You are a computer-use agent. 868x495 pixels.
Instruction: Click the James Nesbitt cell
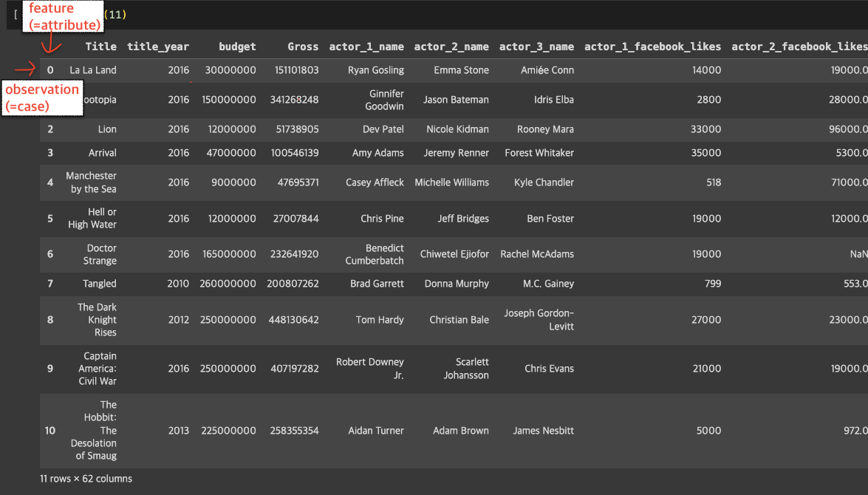(543, 430)
